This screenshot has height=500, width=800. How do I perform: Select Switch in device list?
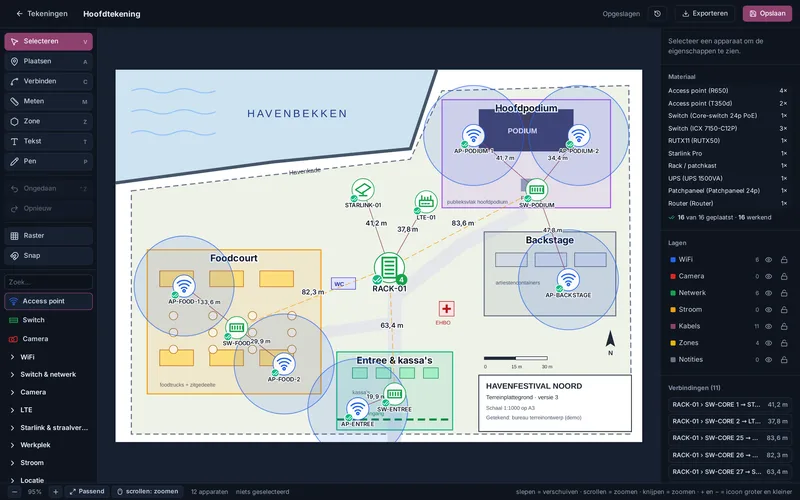(x=48, y=320)
